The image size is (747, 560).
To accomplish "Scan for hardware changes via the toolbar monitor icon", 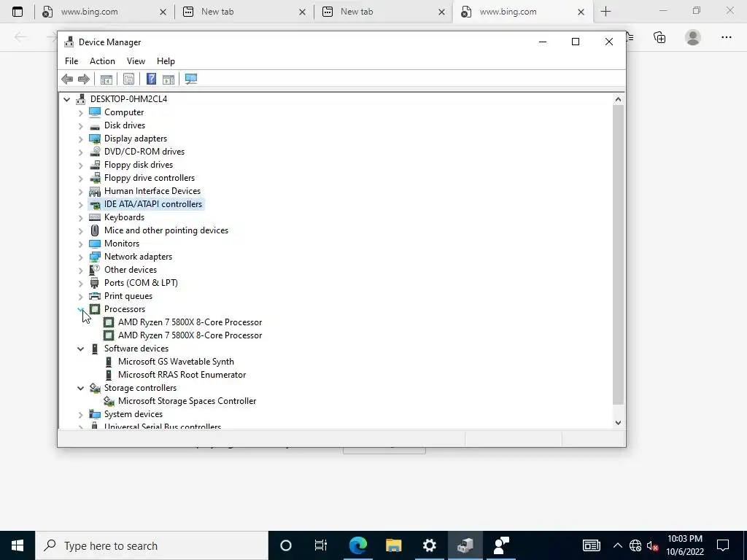I will tap(191, 79).
